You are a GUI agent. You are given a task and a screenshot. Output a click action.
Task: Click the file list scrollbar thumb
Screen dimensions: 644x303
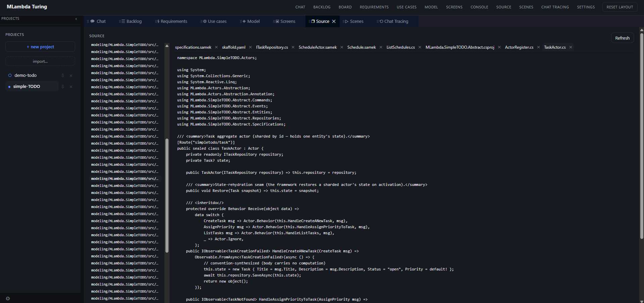point(167,196)
